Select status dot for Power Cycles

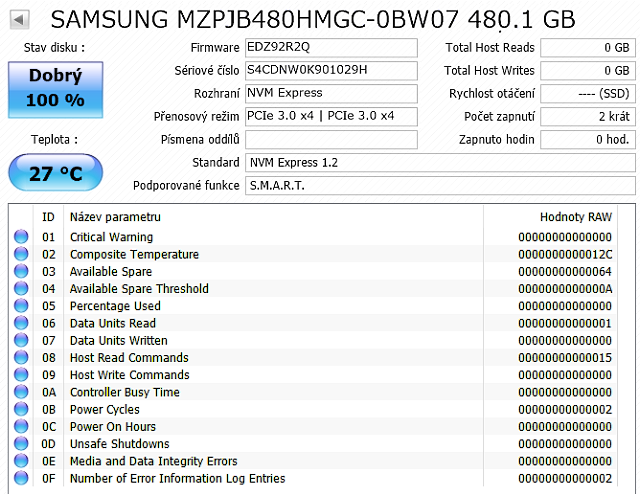click(x=21, y=409)
